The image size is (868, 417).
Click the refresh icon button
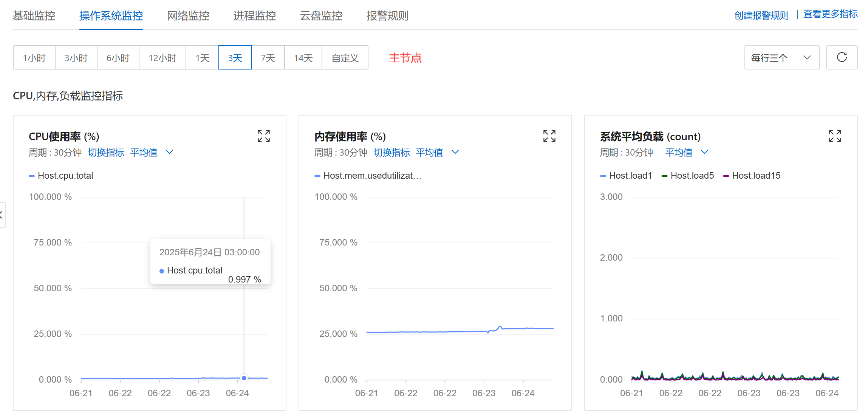point(842,57)
